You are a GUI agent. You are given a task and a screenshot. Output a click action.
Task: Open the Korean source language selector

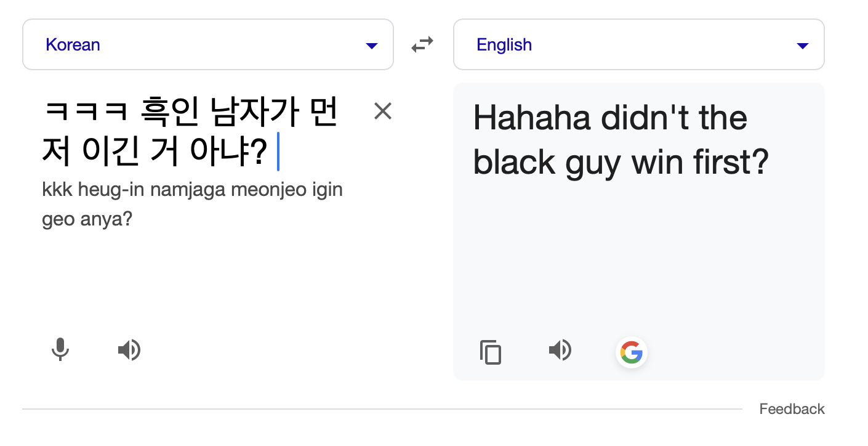point(208,44)
